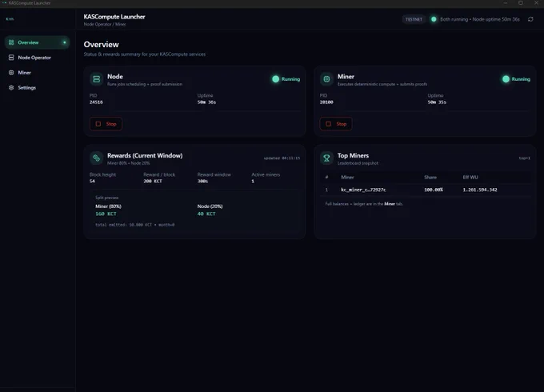Open the Overview sidebar tab
544x392 pixels.
coord(37,42)
